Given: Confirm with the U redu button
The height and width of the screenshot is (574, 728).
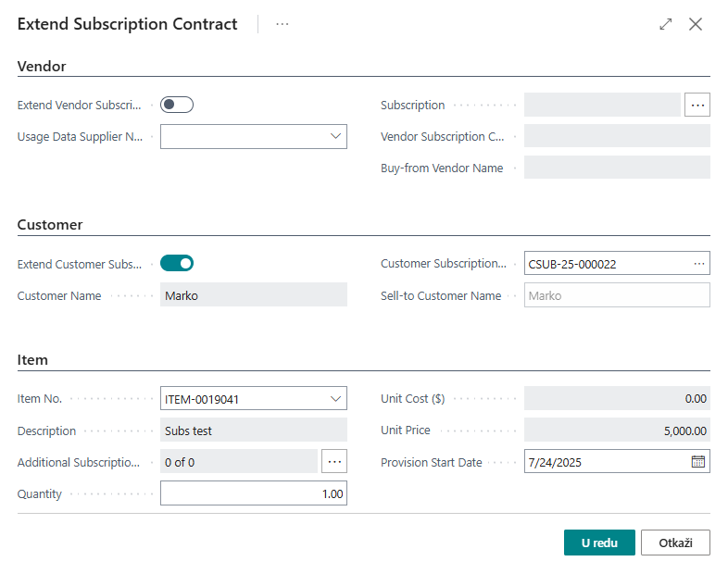Looking at the screenshot, I should click(x=599, y=543).
